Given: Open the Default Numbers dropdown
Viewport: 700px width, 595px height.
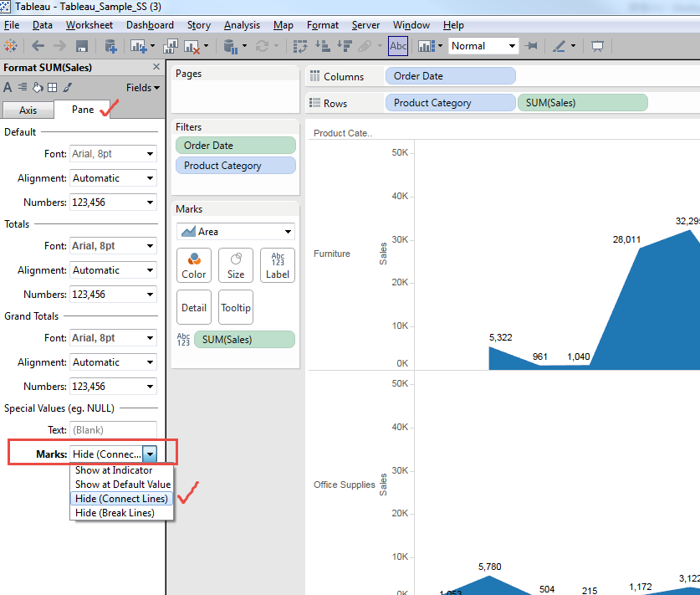Looking at the screenshot, I should 114,202.
